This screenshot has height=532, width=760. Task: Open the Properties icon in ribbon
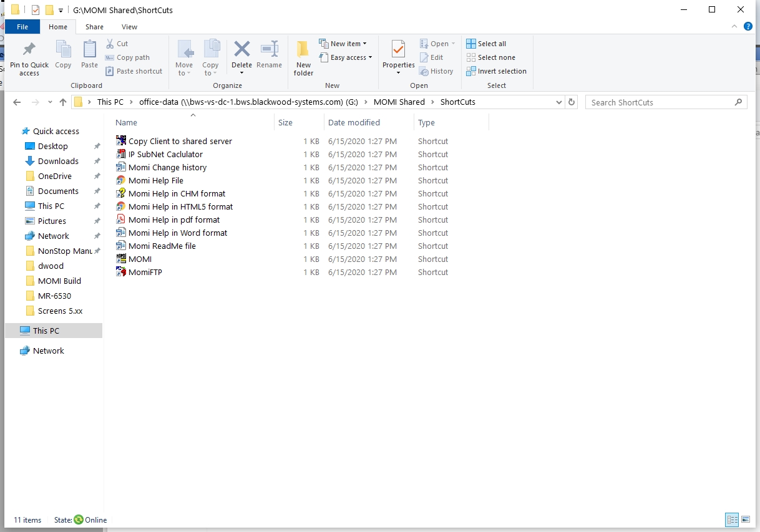coord(398,50)
